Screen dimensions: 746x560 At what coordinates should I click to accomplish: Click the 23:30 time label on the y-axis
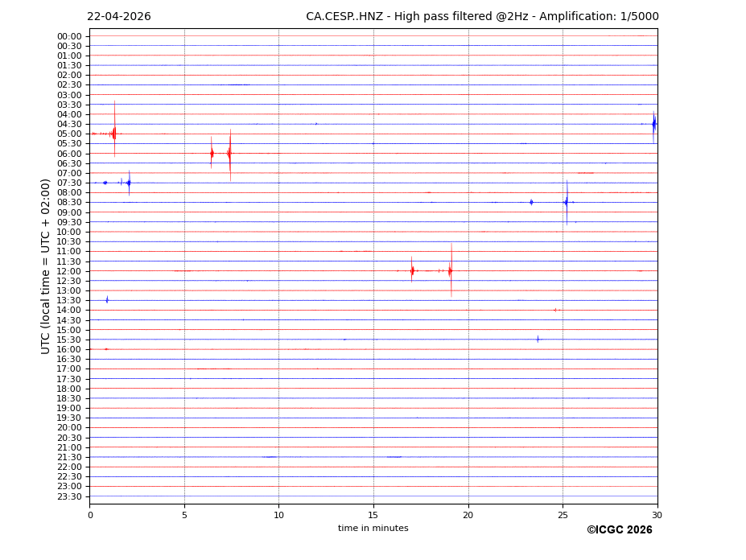[x=69, y=496]
